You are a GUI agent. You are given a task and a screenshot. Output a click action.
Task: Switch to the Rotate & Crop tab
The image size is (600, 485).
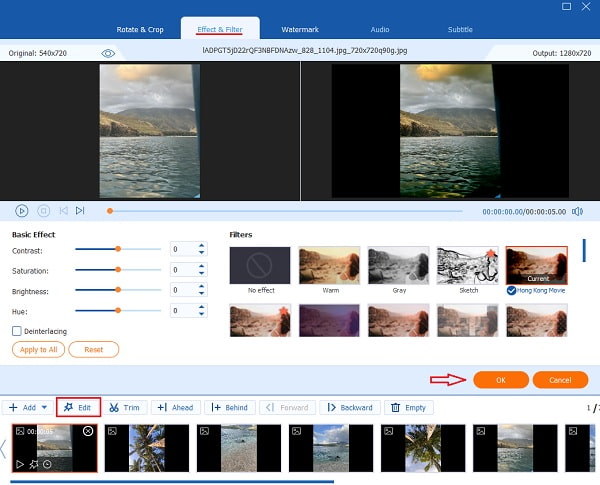coord(140,29)
